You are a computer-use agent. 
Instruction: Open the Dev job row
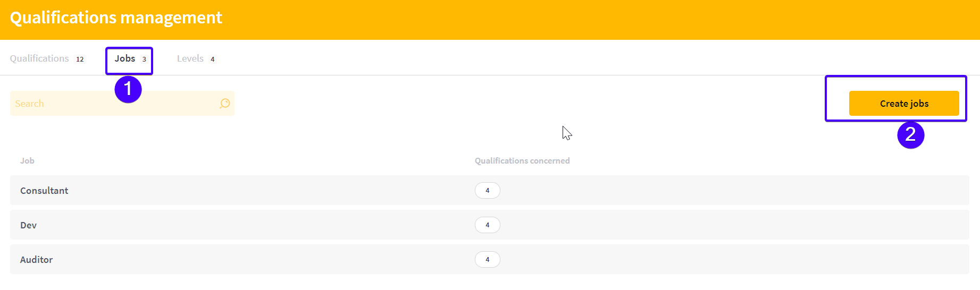[x=489, y=225]
